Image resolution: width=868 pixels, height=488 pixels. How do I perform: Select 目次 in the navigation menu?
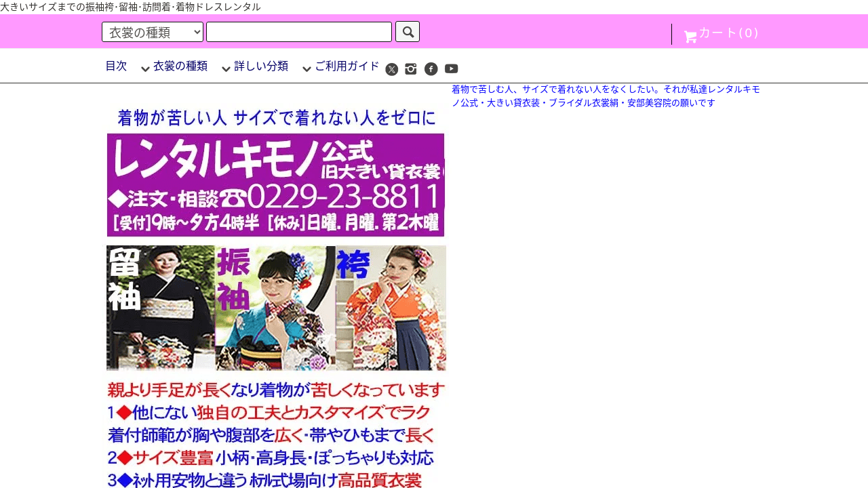pos(116,66)
